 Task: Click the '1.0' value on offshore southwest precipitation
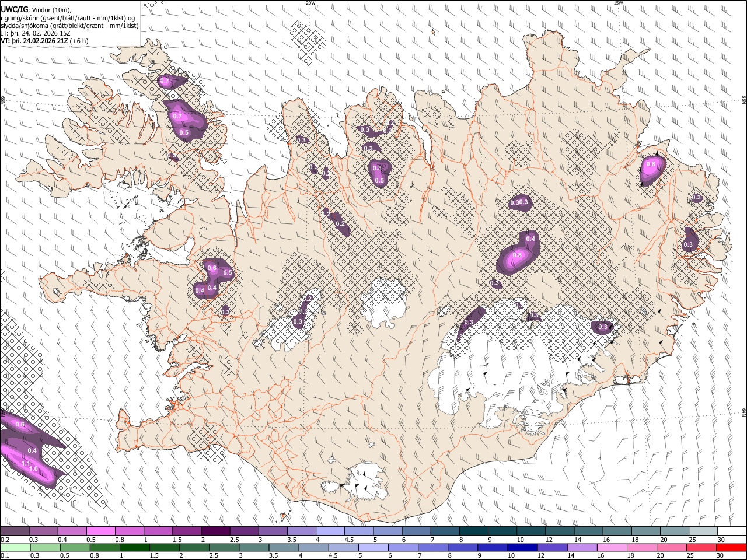point(33,468)
